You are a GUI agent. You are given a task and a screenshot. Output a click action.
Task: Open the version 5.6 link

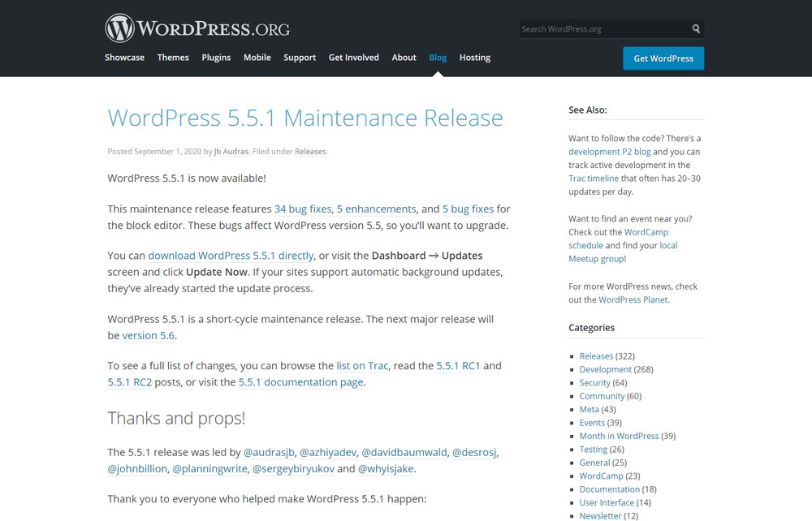(148, 336)
